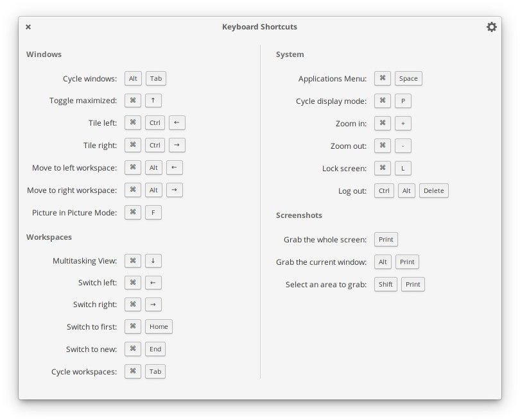
Task: Click the minus key for Zoom out
Action: click(403, 146)
